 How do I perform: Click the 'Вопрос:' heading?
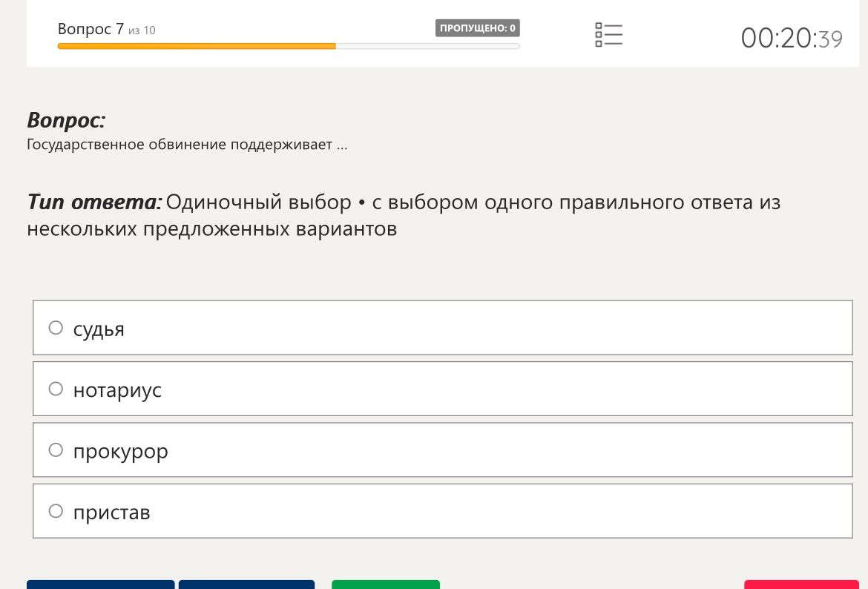[x=66, y=120]
